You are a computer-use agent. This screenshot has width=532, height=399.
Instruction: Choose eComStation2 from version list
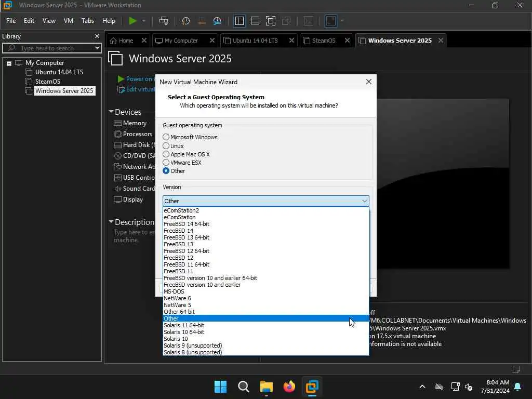tap(265, 210)
